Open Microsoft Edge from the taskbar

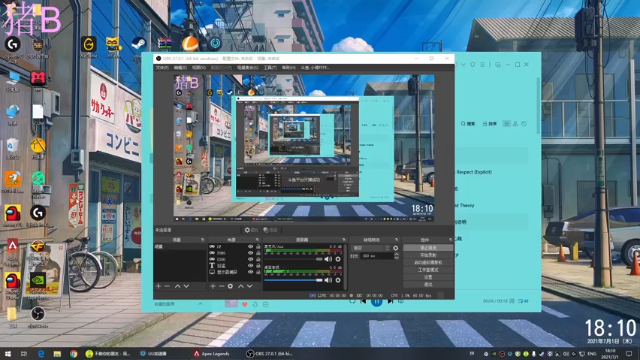(x=41, y=353)
